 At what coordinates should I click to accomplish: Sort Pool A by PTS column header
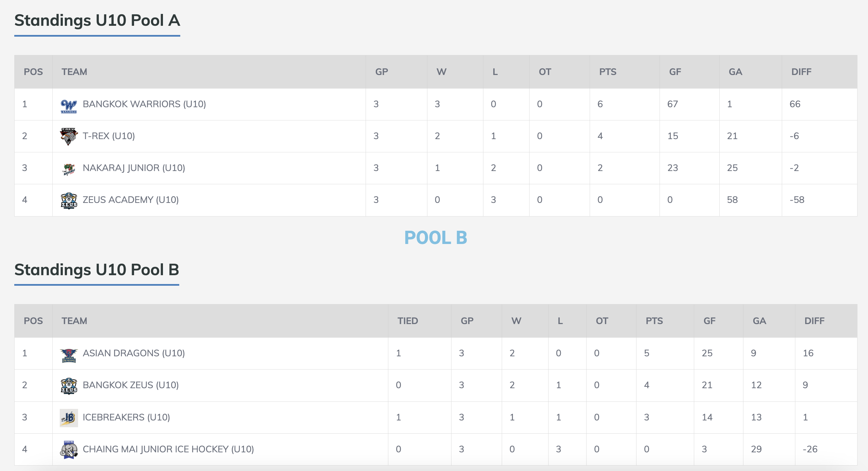point(608,72)
